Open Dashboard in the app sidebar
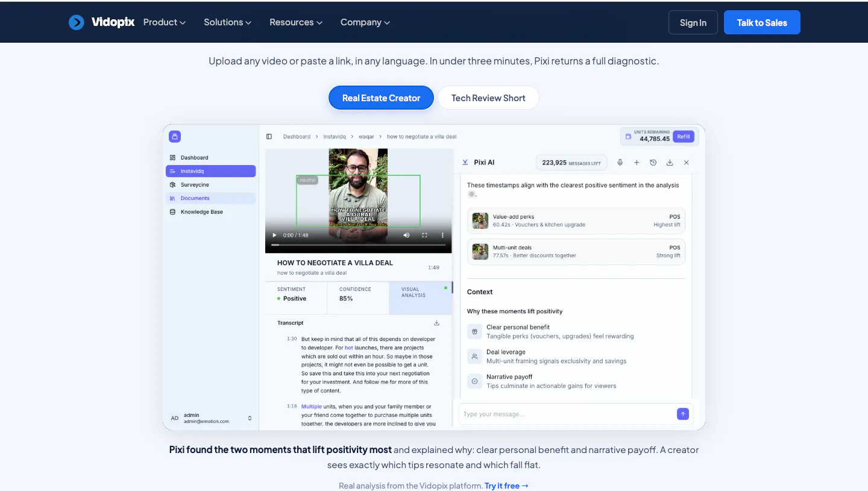This screenshot has width=868, height=491. tap(211, 157)
